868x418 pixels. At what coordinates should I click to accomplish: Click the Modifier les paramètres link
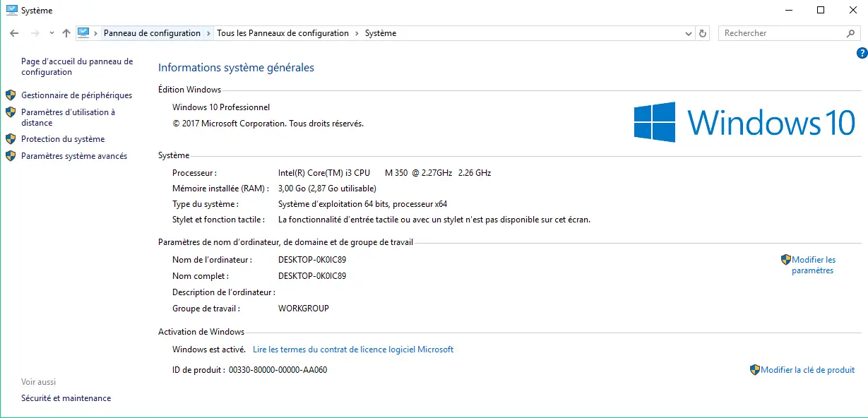coord(813,265)
